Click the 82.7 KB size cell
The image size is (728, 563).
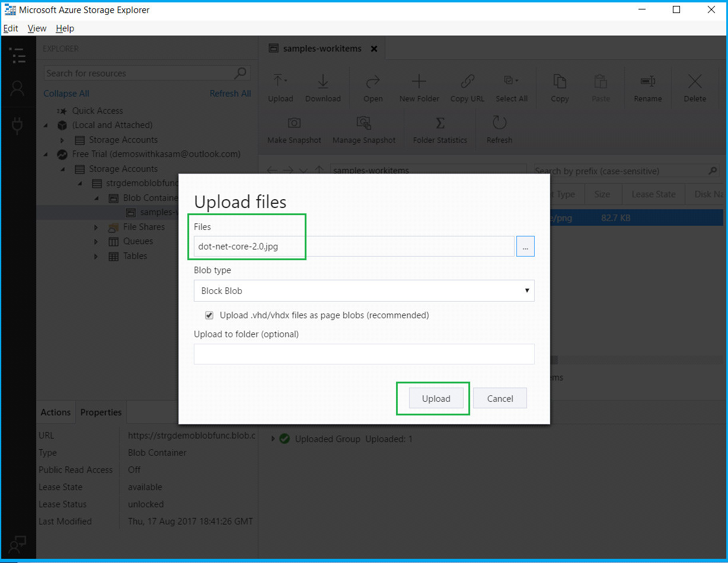(x=616, y=218)
